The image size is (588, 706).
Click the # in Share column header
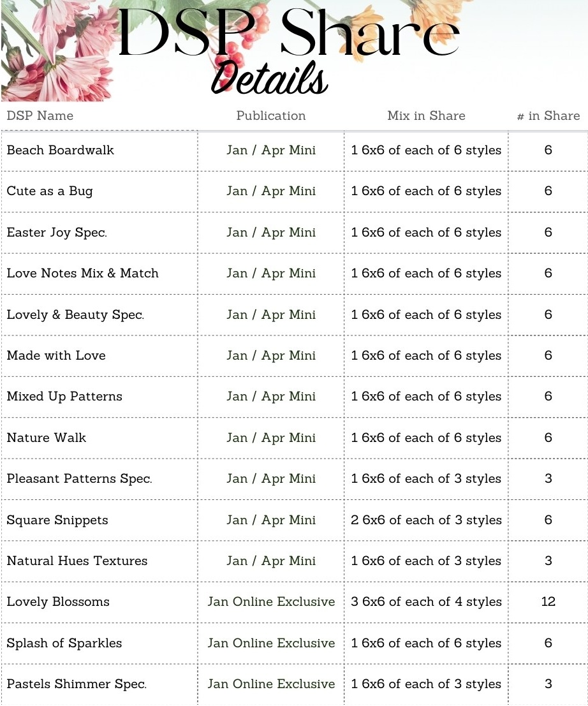[548, 116]
